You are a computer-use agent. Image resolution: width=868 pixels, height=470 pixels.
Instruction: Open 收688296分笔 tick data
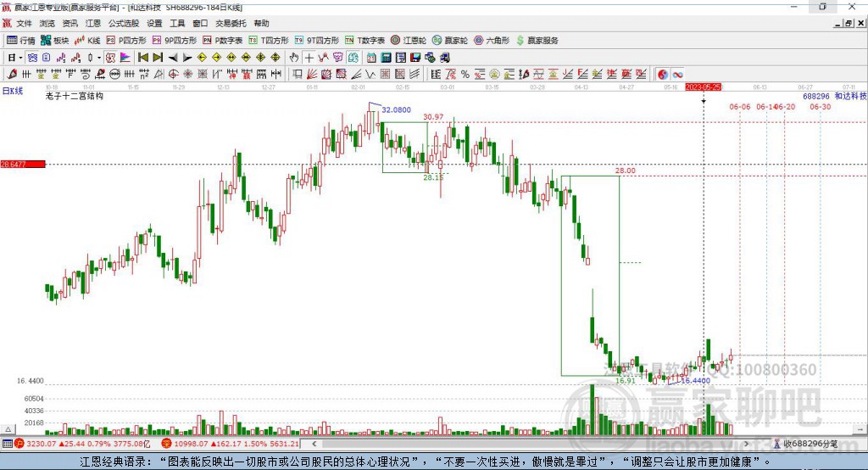click(x=806, y=444)
